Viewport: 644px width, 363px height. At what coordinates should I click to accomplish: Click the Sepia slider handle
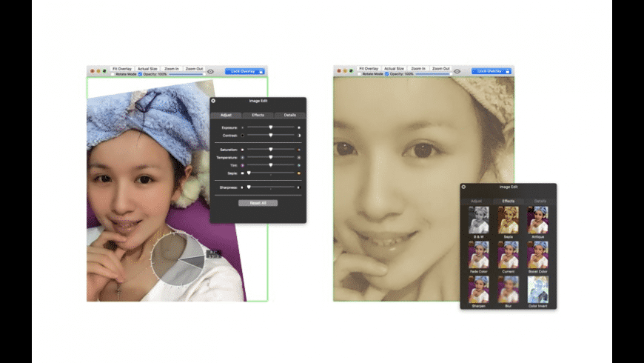[x=249, y=173]
